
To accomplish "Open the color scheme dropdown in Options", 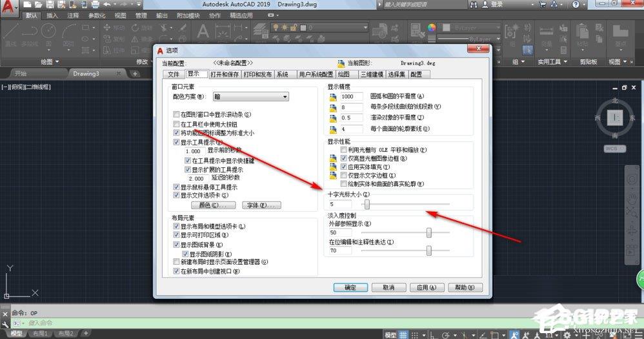I will click(x=250, y=97).
